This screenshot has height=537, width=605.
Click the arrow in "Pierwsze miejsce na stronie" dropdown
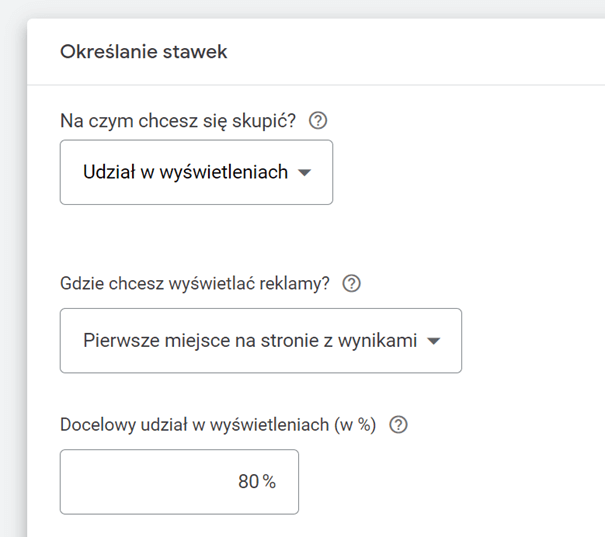pos(434,341)
